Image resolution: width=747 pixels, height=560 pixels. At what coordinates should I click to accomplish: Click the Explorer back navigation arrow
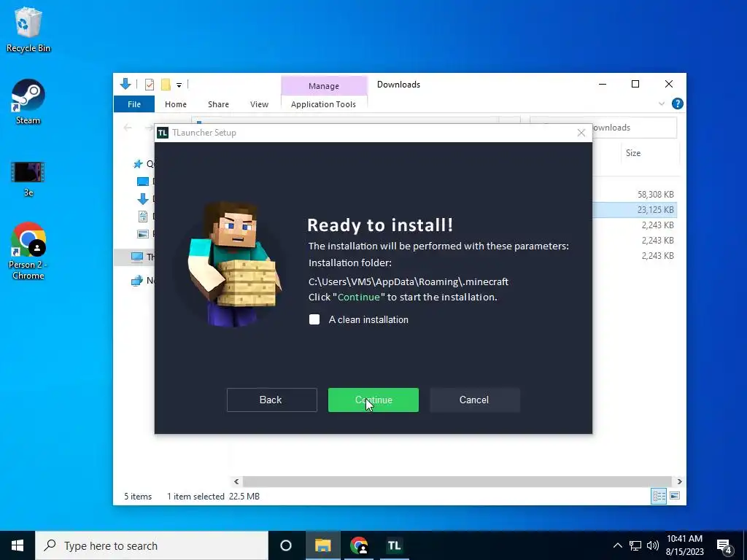(x=128, y=128)
